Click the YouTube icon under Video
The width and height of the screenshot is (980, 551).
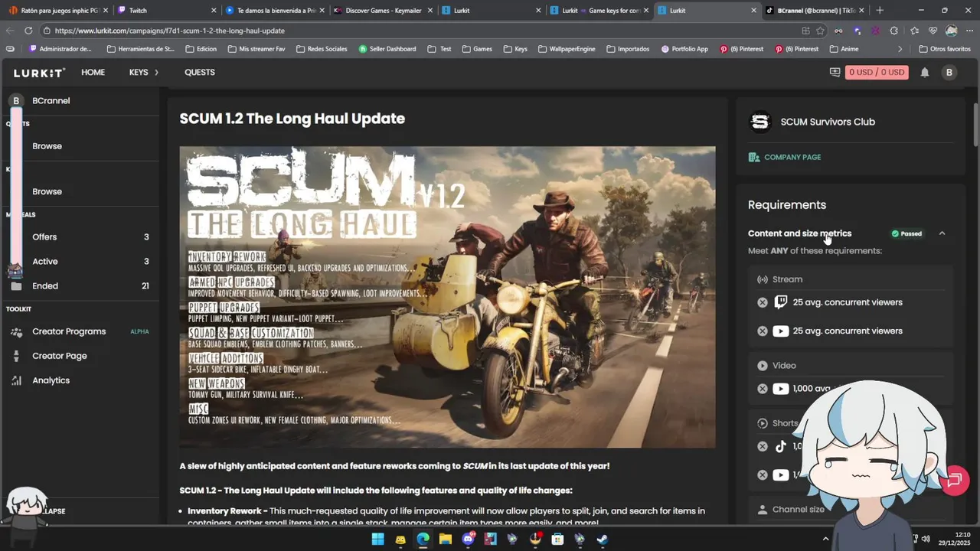pyautogui.click(x=780, y=389)
